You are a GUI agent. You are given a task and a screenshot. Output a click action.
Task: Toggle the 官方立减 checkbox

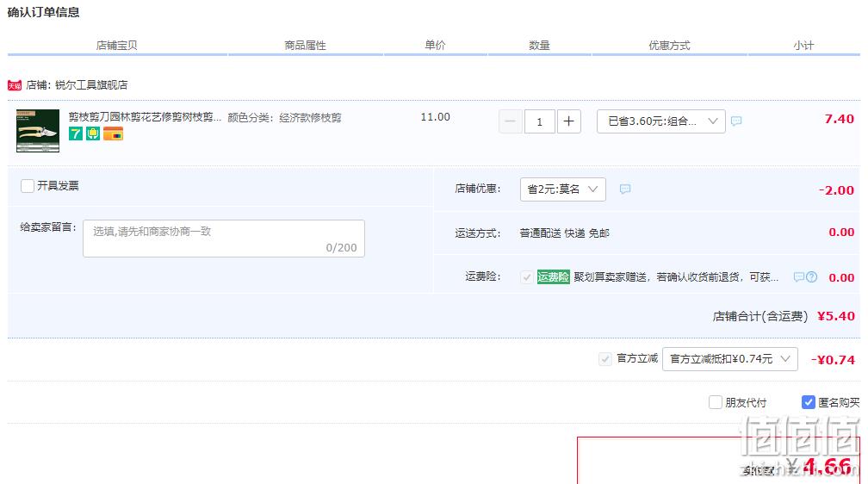pos(605,359)
